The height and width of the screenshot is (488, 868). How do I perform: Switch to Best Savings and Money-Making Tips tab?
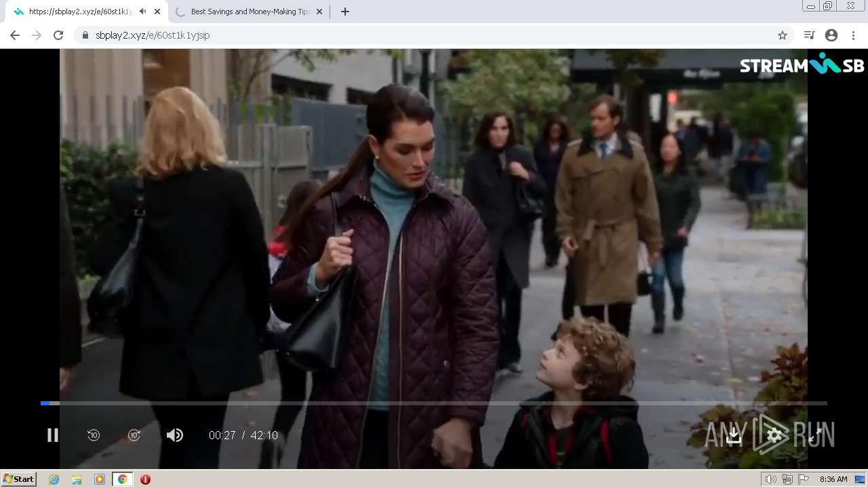point(250,12)
